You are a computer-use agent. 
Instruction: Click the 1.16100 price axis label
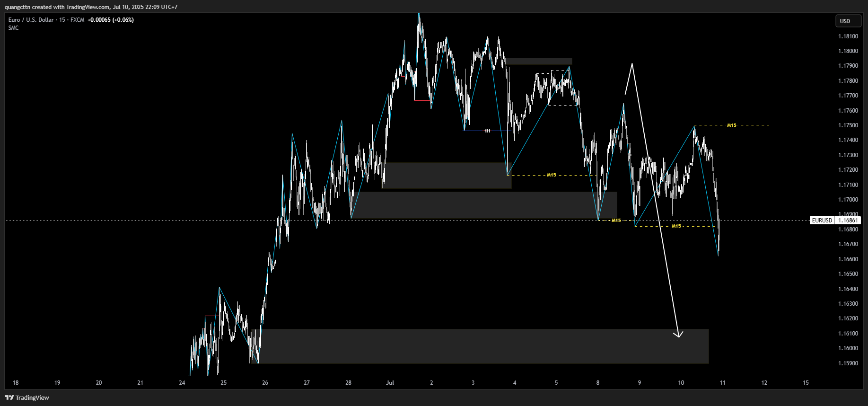point(848,334)
